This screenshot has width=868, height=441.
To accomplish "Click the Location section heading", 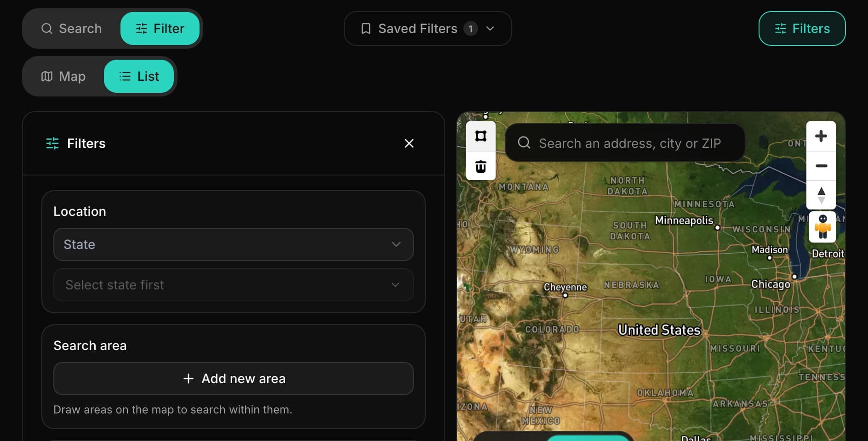I will click(x=80, y=211).
